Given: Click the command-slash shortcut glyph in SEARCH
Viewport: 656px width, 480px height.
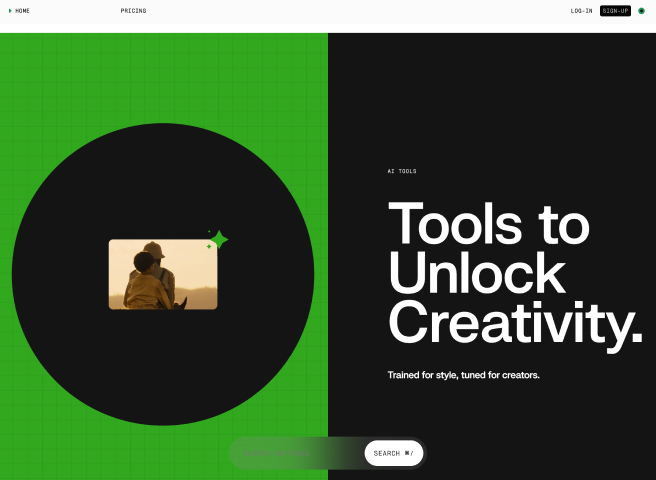Looking at the screenshot, I should (409, 453).
